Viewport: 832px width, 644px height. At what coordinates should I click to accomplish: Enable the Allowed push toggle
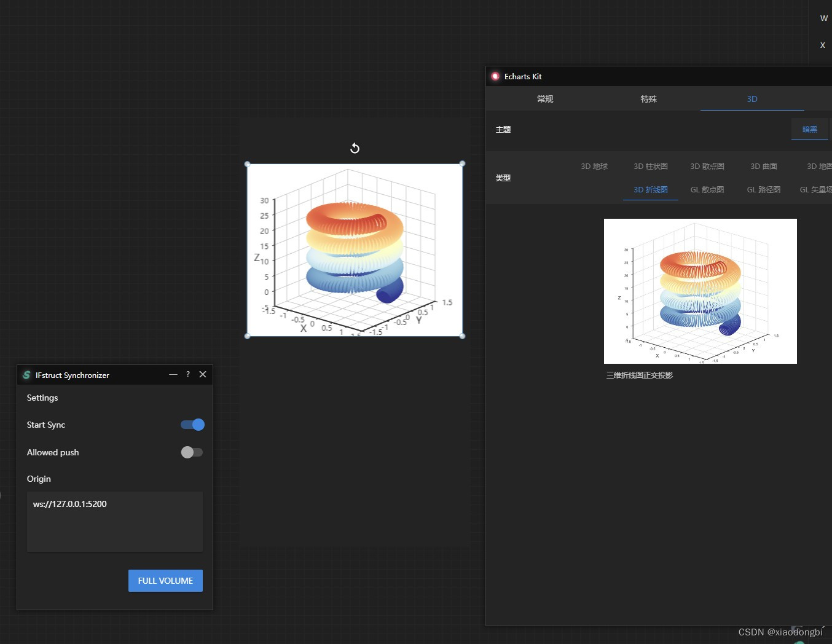(192, 452)
